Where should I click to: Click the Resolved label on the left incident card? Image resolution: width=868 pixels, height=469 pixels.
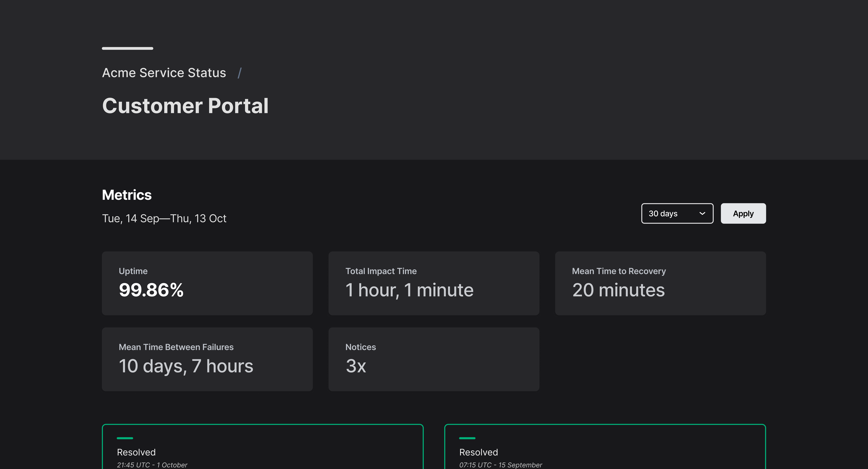tap(136, 452)
